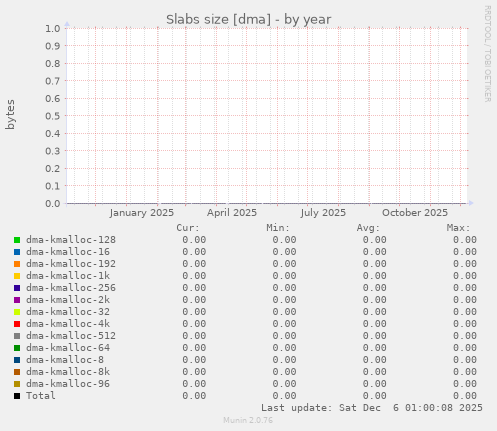The width and height of the screenshot is (497, 431).
Task: Click the red dma-kmalloc-4k swatch
Action: (x=17, y=324)
